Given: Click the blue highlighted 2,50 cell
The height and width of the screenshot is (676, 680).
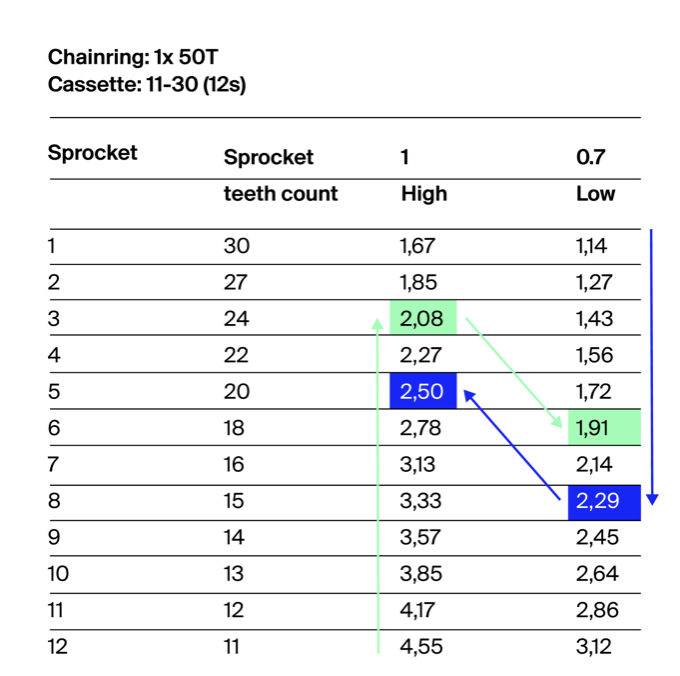Looking at the screenshot, I should tap(423, 391).
